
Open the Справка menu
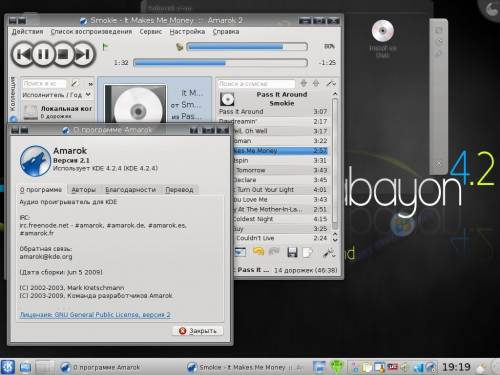pos(226,32)
